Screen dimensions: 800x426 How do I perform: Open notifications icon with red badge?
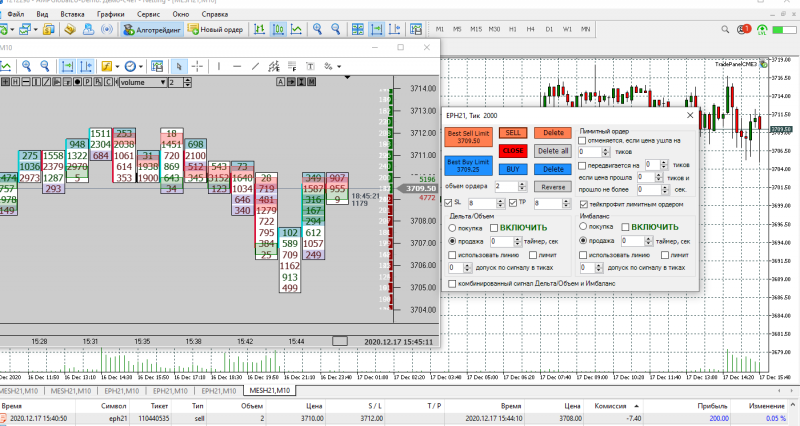[x=744, y=30]
